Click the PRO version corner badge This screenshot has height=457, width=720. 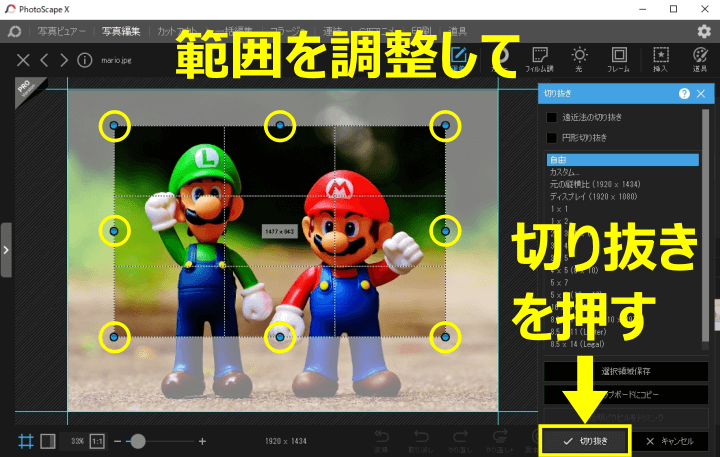pos(27,88)
